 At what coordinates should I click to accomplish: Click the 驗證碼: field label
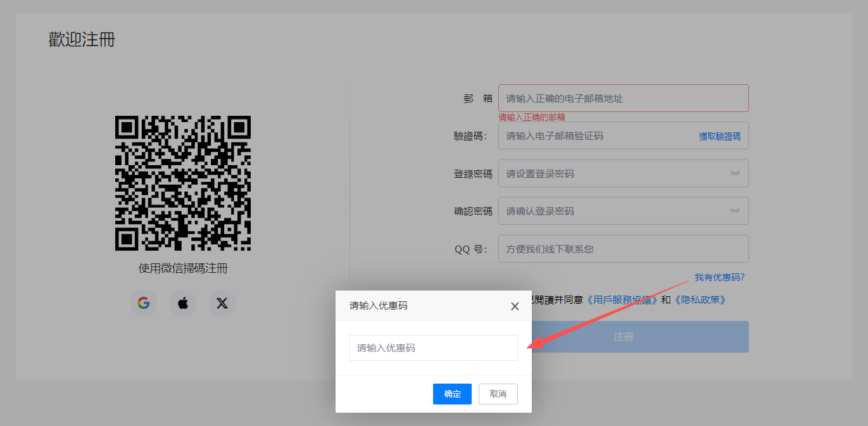point(471,136)
